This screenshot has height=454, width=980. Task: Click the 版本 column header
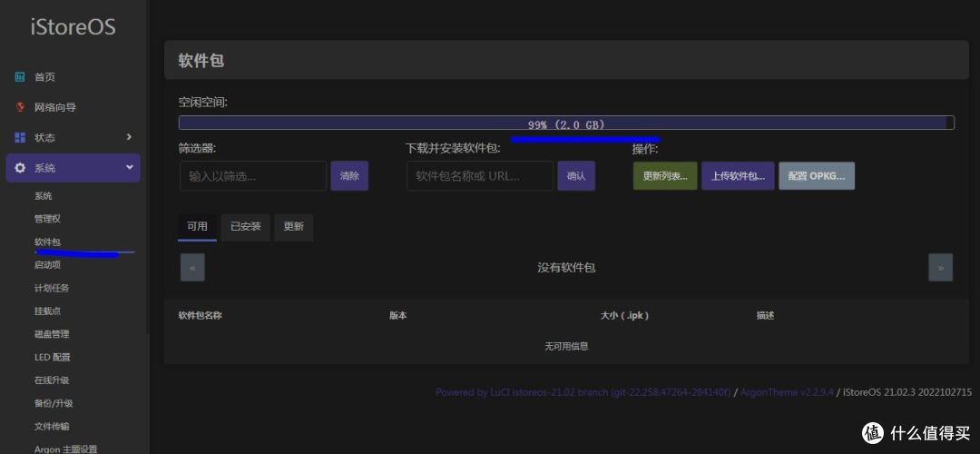[398, 316]
